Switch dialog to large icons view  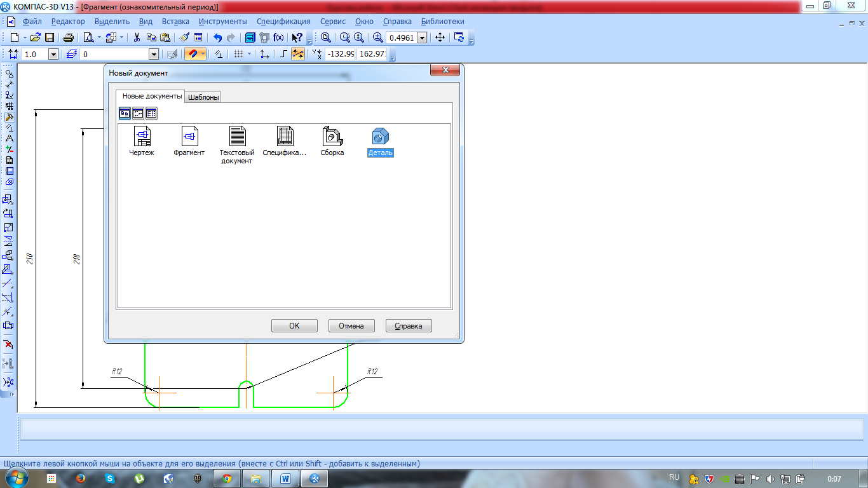125,114
